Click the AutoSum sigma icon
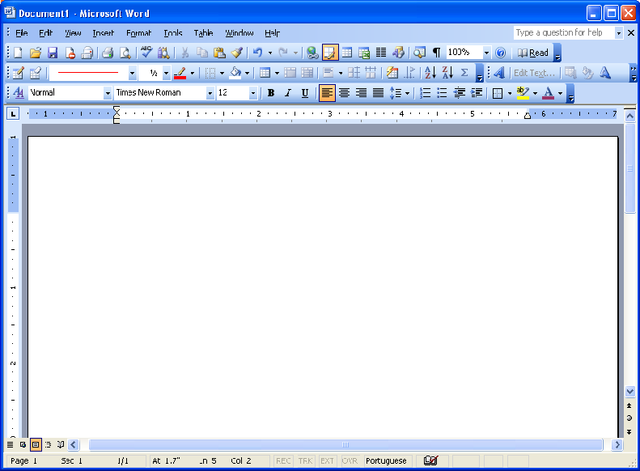Viewport: 640px width, 471px height. coord(464,73)
